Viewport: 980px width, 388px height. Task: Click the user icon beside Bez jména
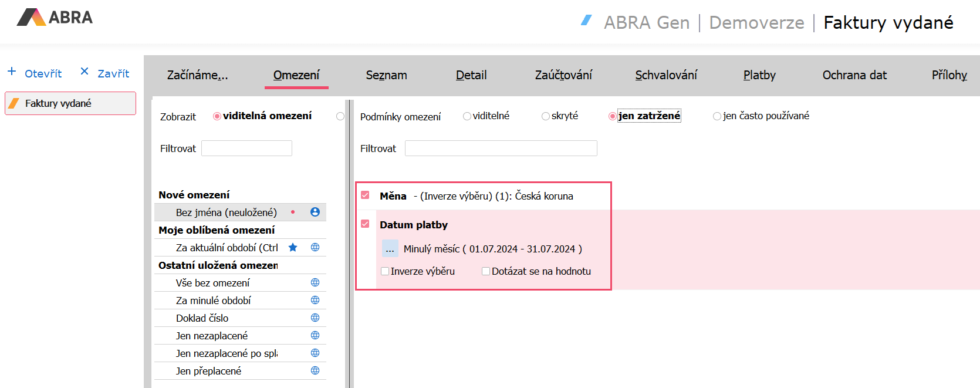coord(315,212)
